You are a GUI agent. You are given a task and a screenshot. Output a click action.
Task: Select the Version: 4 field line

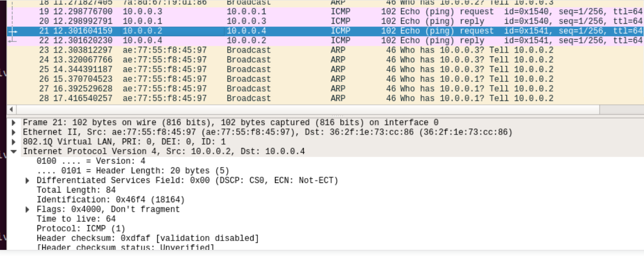[90, 161]
